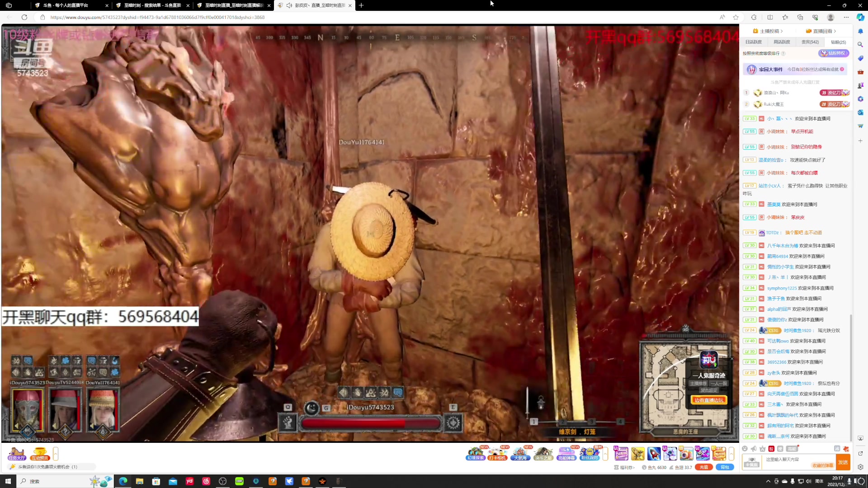
Task: Open the emoji picker in chat
Action: [745, 449]
